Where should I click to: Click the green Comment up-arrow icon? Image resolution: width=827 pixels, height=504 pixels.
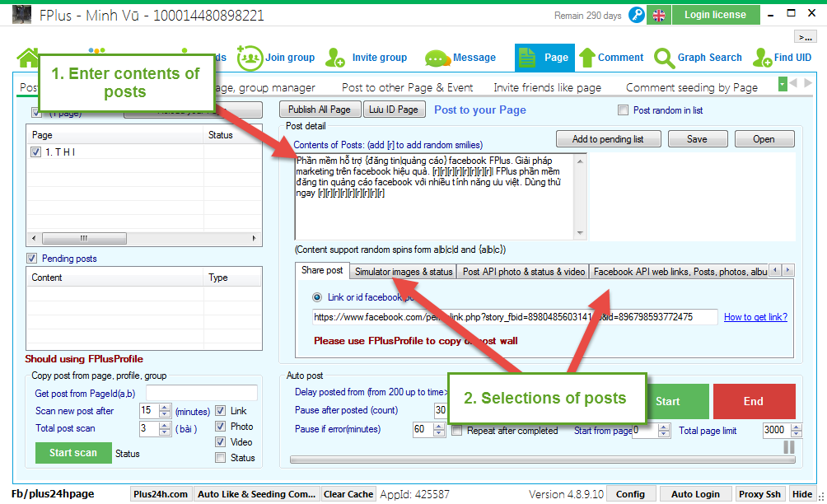pos(587,58)
